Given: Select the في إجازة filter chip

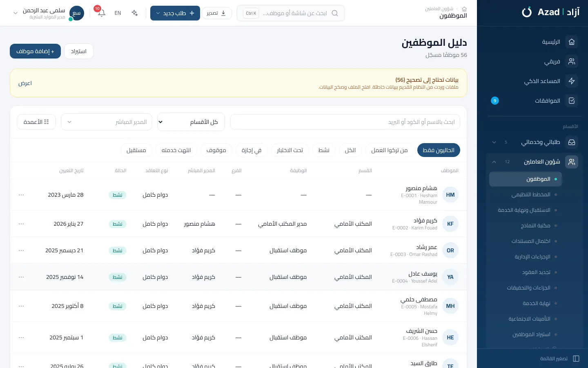Looking at the screenshot, I should pyautogui.click(x=252, y=150).
